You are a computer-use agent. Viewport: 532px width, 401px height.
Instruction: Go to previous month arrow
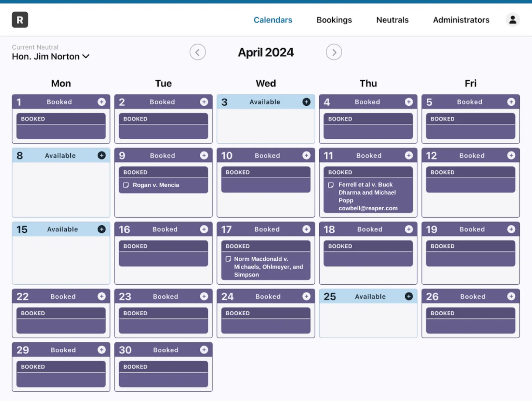coord(198,52)
